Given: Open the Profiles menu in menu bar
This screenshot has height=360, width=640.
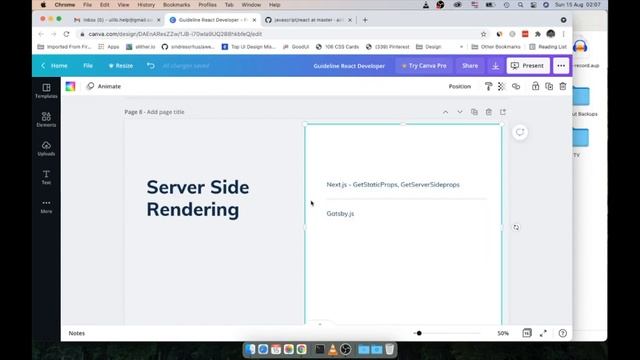Looking at the screenshot, I should (207, 5).
